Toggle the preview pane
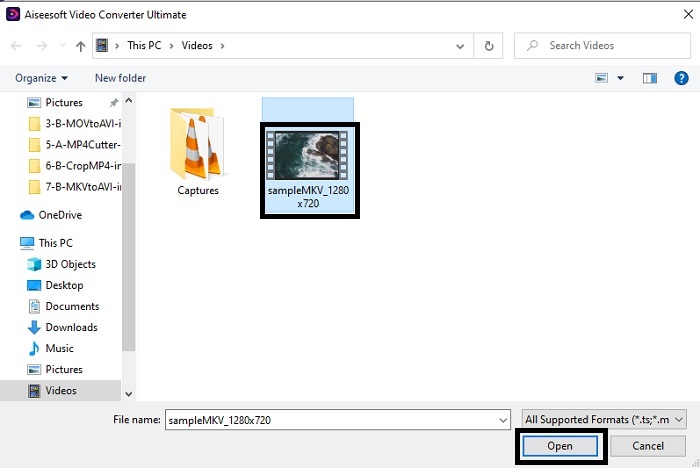 point(650,79)
